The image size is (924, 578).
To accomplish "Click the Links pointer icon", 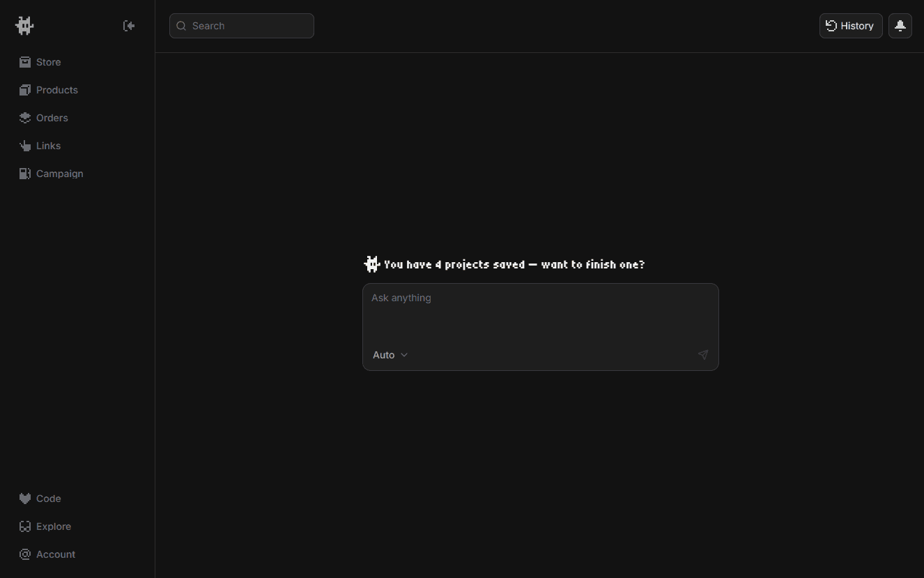I will coord(25,146).
